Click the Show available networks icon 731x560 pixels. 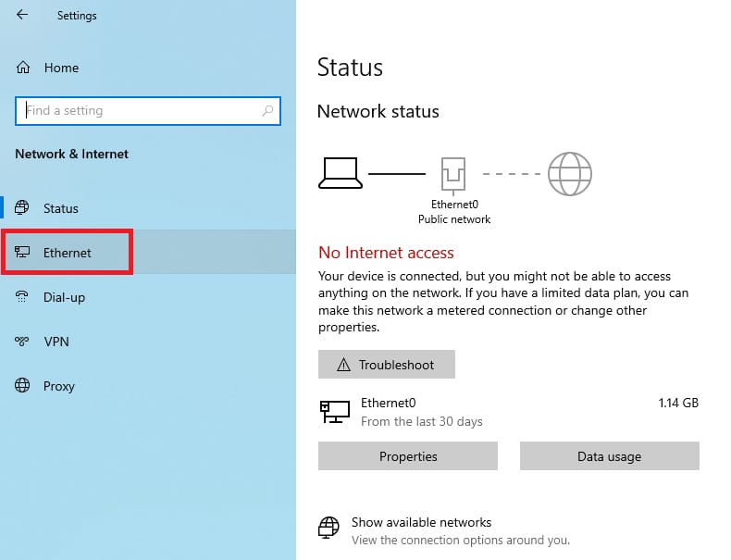[x=328, y=528]
